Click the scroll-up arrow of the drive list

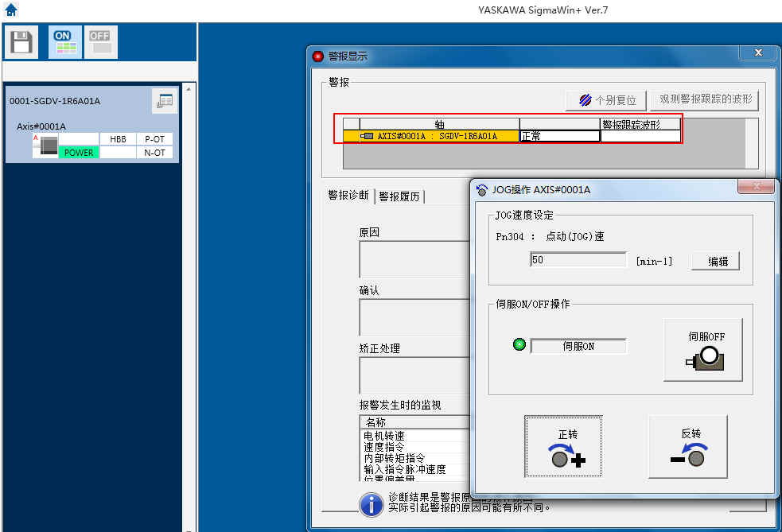(188, 88)
